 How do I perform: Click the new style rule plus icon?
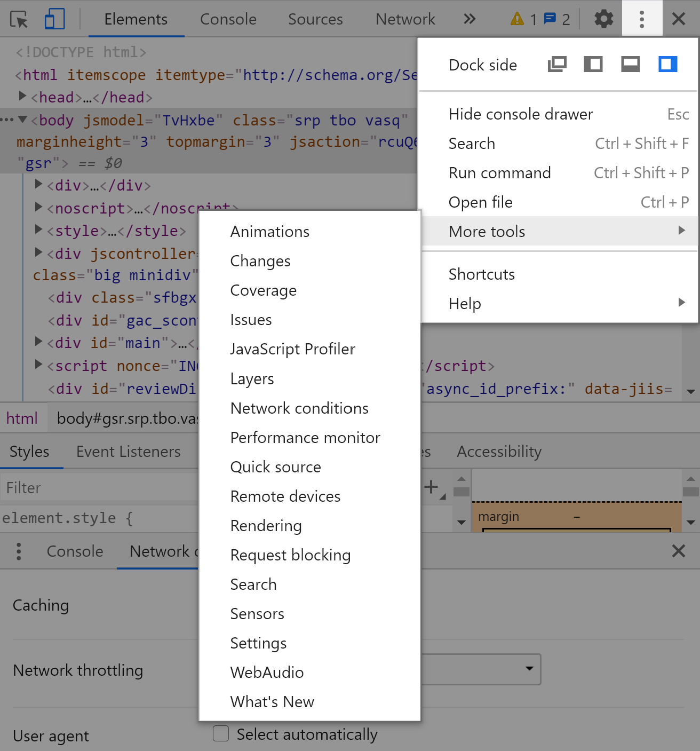431,487
